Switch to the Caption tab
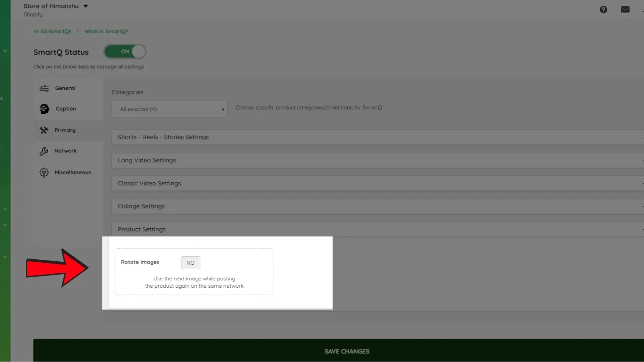Screen dimensions: 644x362 [68, 109]
